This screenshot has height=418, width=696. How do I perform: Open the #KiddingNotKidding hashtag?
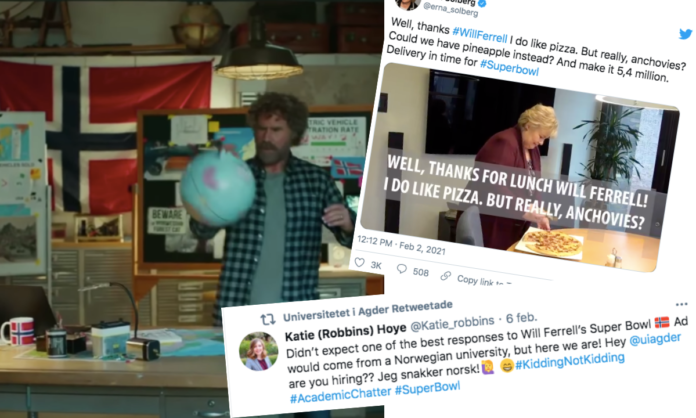point(569,361)
